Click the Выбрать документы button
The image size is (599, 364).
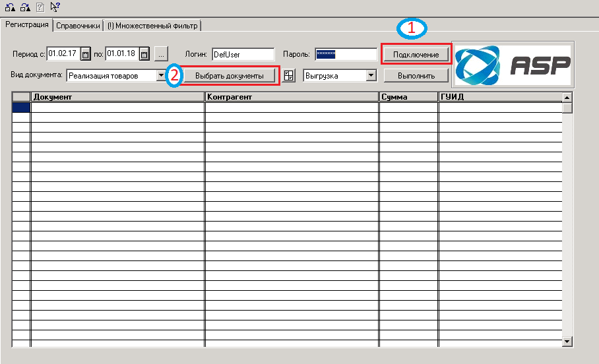[229, 76]
